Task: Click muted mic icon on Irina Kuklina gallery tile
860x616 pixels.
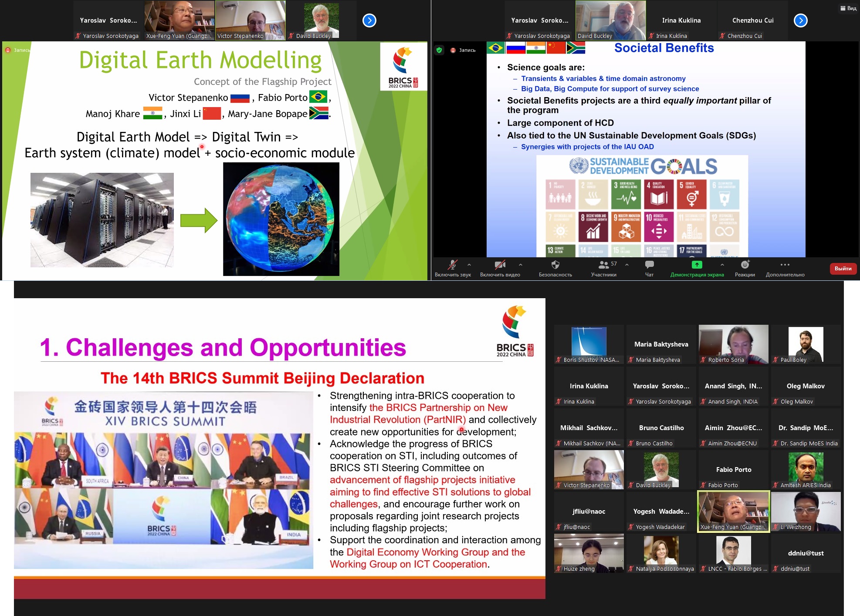Action: pos(559,401)
